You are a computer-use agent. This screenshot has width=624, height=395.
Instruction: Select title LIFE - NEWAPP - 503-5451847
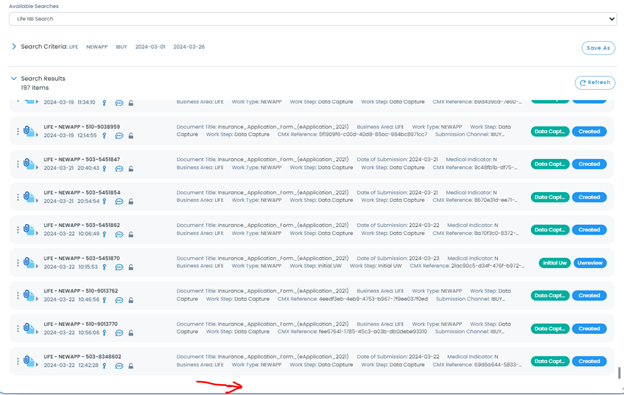click(x=82, y=160)
